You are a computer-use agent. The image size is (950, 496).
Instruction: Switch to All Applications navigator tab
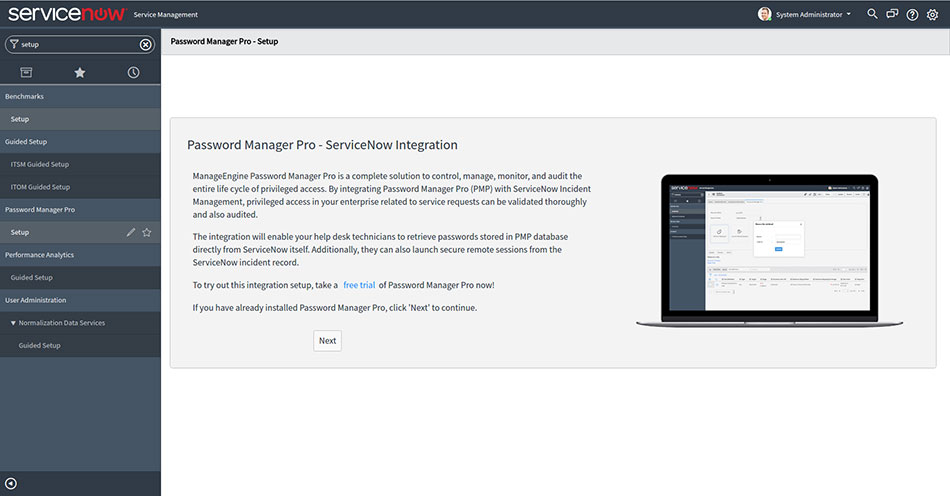pyautogui.click(x=26, y=73)
